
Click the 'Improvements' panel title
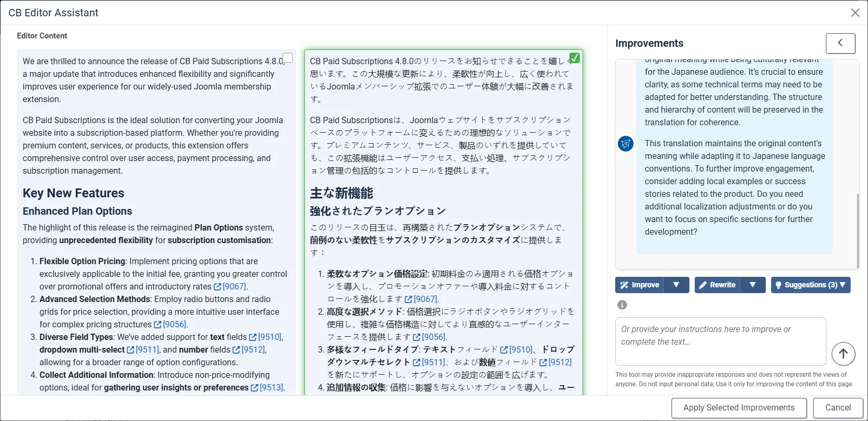pos(649,43)
